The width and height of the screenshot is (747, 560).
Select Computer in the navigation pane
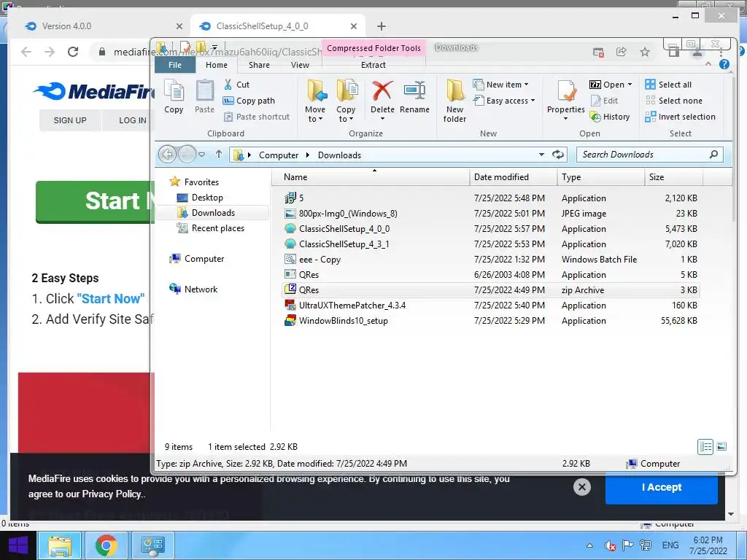(x=197, y=259)
